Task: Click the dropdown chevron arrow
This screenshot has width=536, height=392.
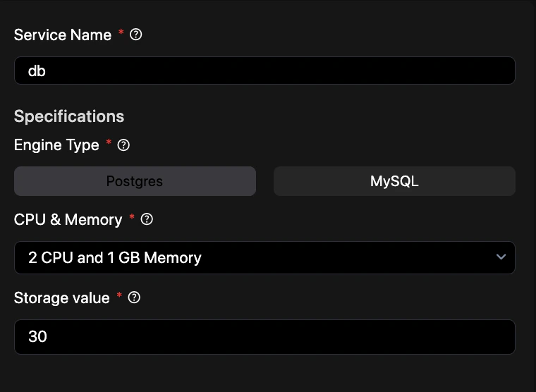Action: pos(501,257)
